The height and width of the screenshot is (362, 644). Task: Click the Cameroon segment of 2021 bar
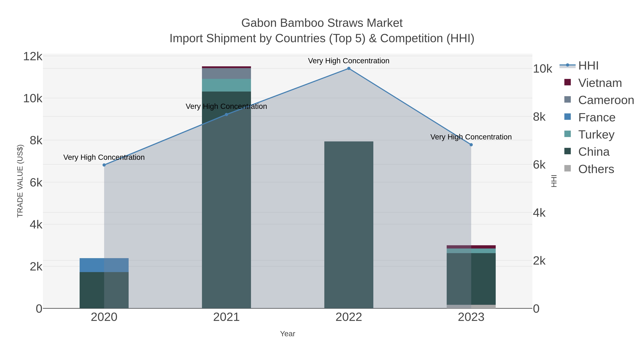(x=226, y=73)
